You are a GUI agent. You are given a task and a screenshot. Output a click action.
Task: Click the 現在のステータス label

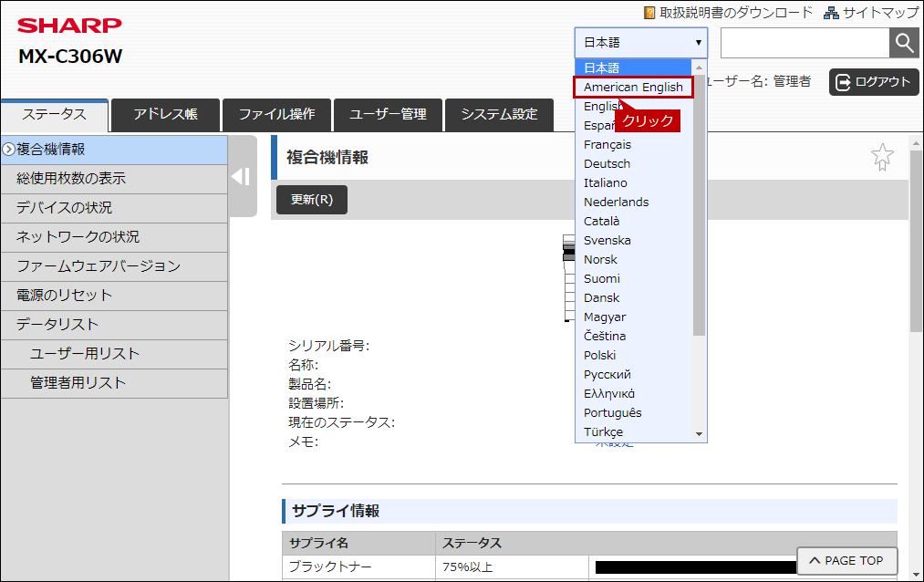tap(342, 422)
